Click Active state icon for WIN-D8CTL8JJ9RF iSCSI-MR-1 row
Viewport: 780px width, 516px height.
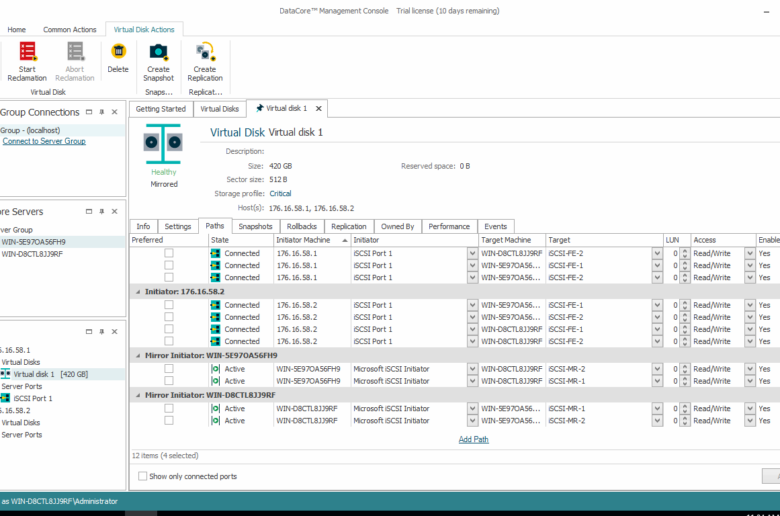tap(215, 409)
